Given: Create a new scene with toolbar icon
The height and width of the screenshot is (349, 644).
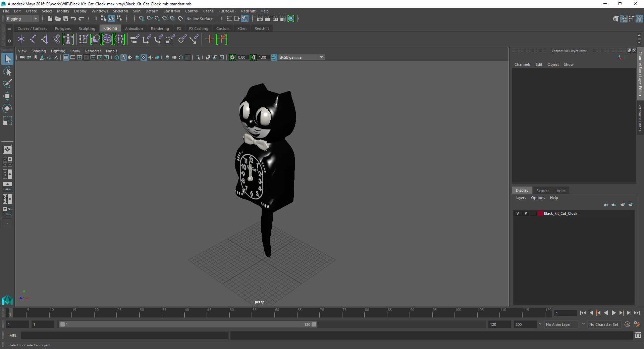Looking at the screenshot, I should coord(50,19).
